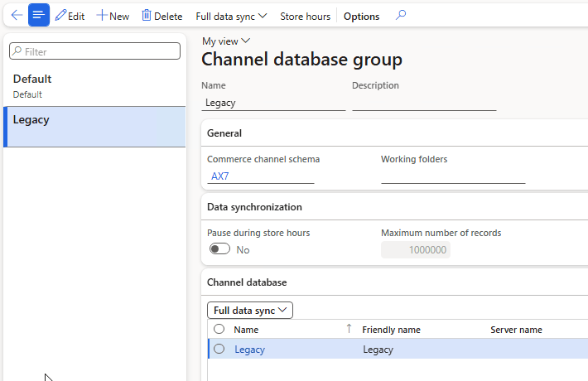Select the Legacy row radio button

(219, 350)
